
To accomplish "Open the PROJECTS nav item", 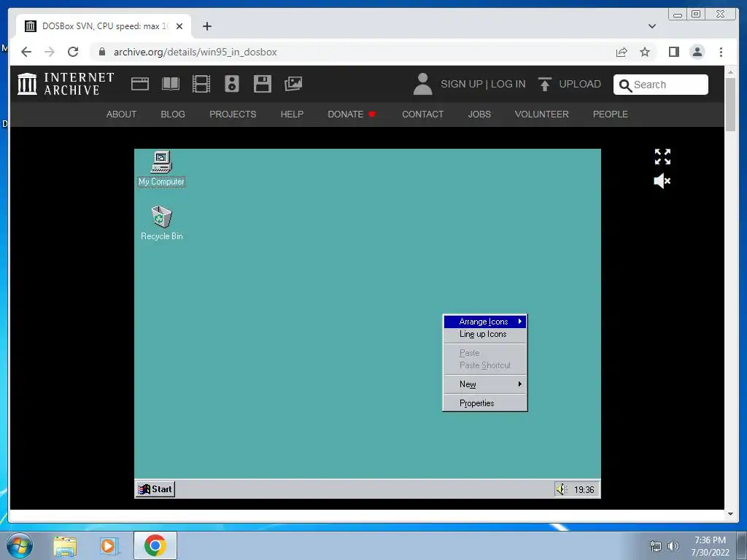I will pyautogui.click(x=233, y=114).
